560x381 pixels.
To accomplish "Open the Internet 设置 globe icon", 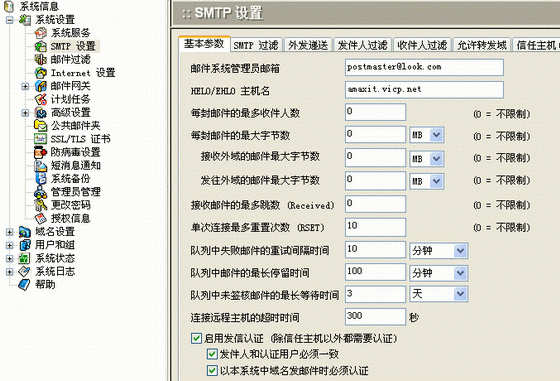I will coord(40,72).
